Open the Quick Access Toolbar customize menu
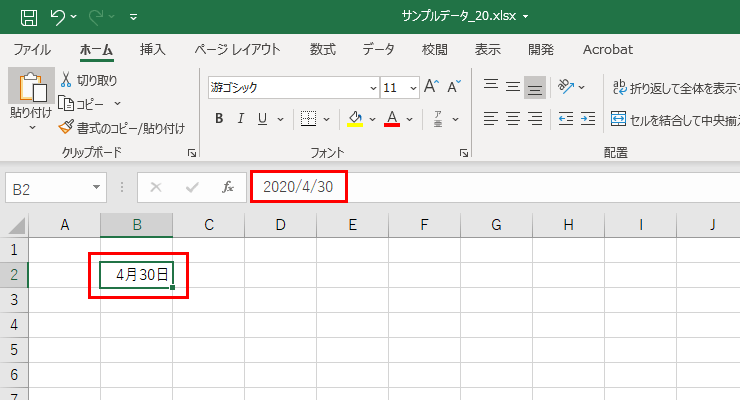 coord(134,17)
